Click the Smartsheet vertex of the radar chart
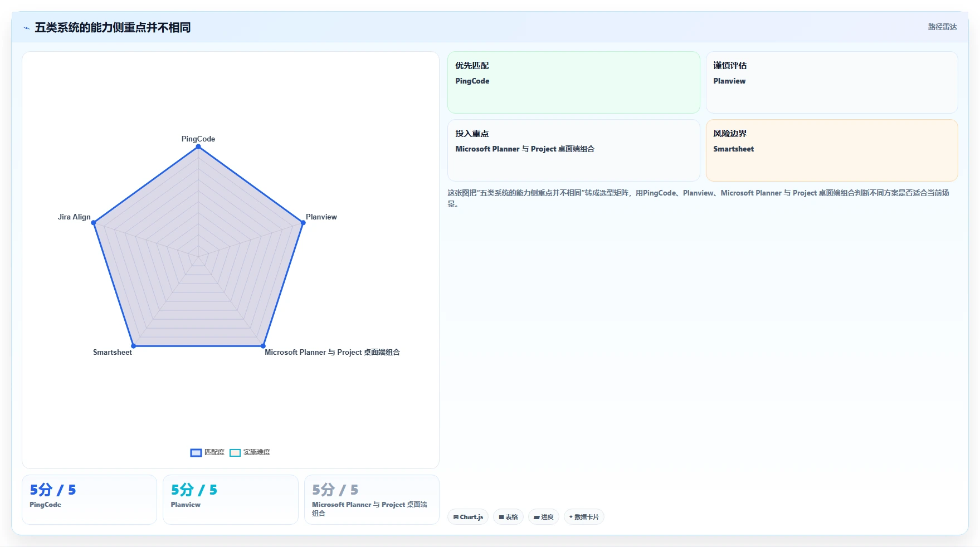980x547 pixels. (x=134, y=346)
